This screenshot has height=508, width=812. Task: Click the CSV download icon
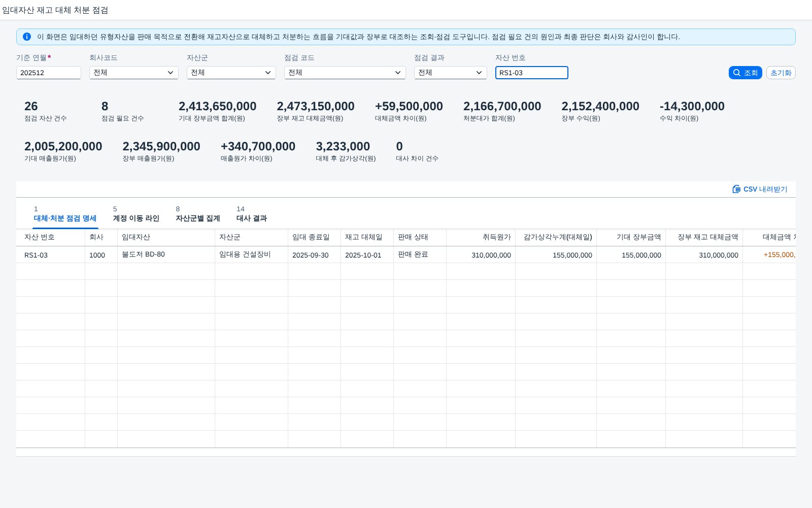736,189
